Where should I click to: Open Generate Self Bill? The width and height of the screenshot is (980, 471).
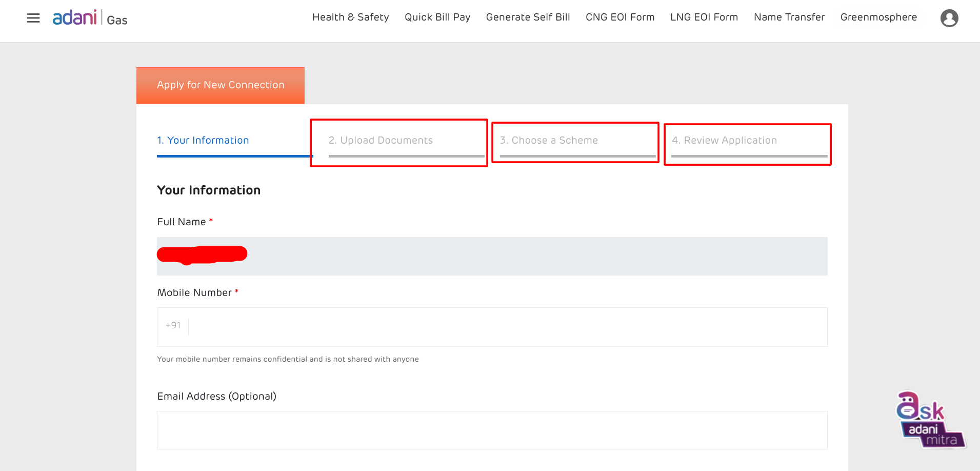pyautogui.click(x=528, y=17)
